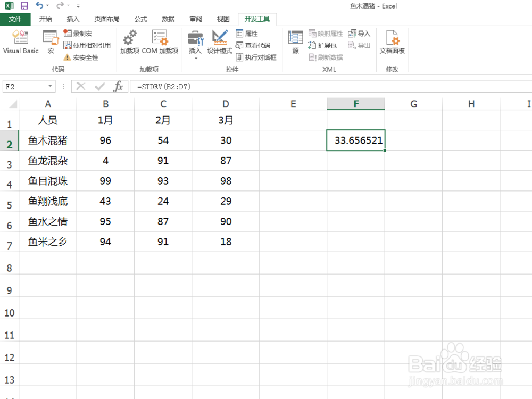This screenshot has height=399, width=532.
Task: Save the workbook via quick access
Action: point(24,6)
